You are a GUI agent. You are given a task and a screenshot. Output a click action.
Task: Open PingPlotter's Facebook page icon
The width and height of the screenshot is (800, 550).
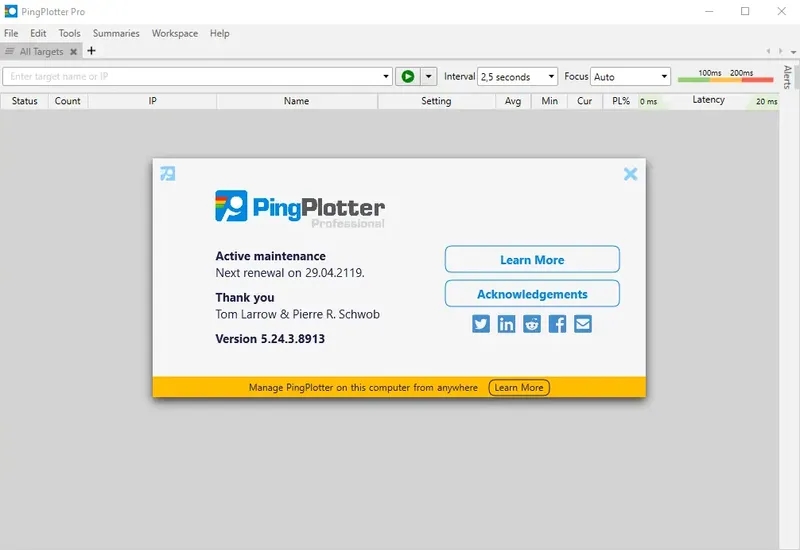(557, 323)
